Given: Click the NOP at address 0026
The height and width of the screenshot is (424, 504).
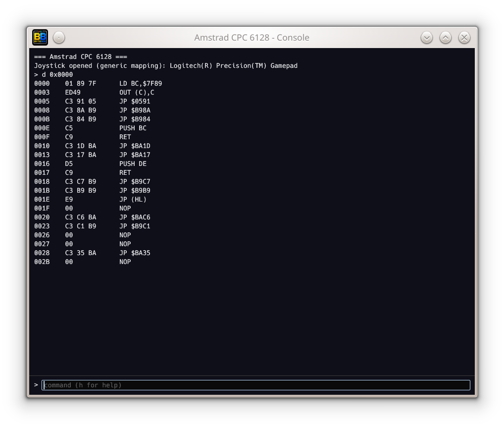Looking at the screenshot, I should pos(125,235).
